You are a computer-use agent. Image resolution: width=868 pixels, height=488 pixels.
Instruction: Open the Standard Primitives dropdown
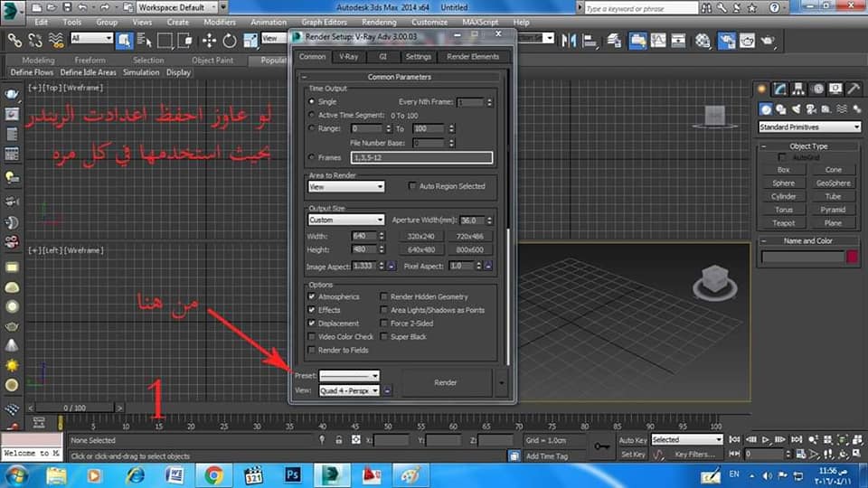coord(809,127)
